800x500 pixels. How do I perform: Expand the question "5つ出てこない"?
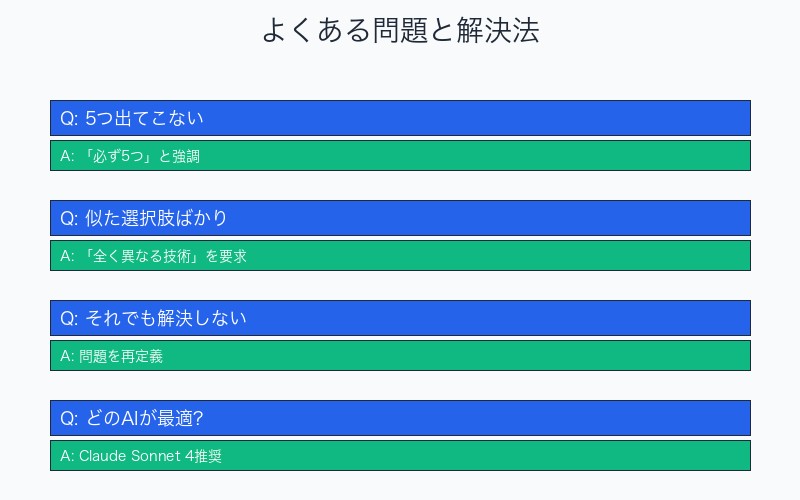click(x=400, y=118)
